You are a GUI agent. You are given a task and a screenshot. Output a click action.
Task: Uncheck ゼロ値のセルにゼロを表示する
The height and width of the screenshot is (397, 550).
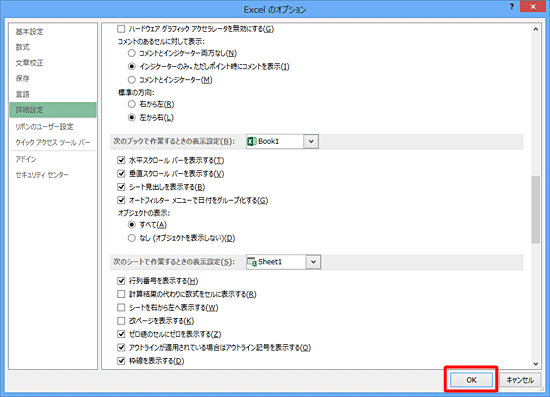click(121, 334)
